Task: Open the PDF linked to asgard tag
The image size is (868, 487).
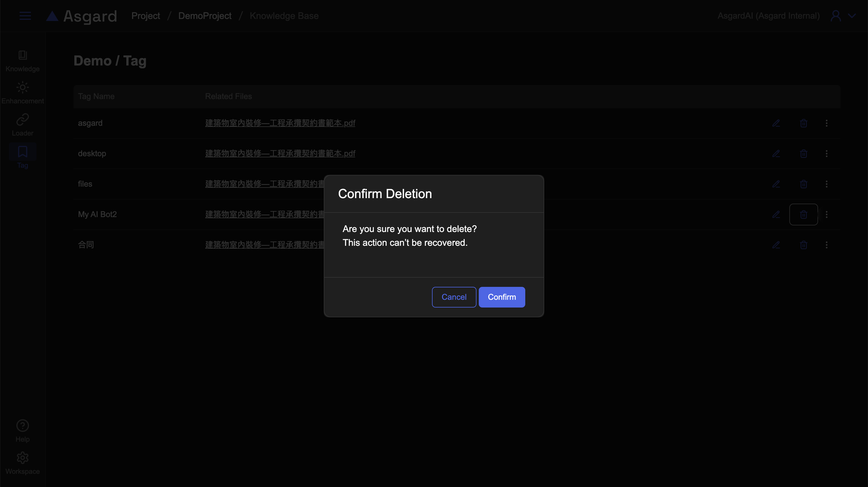Action: pyautogui.click(x=280, y=123)
